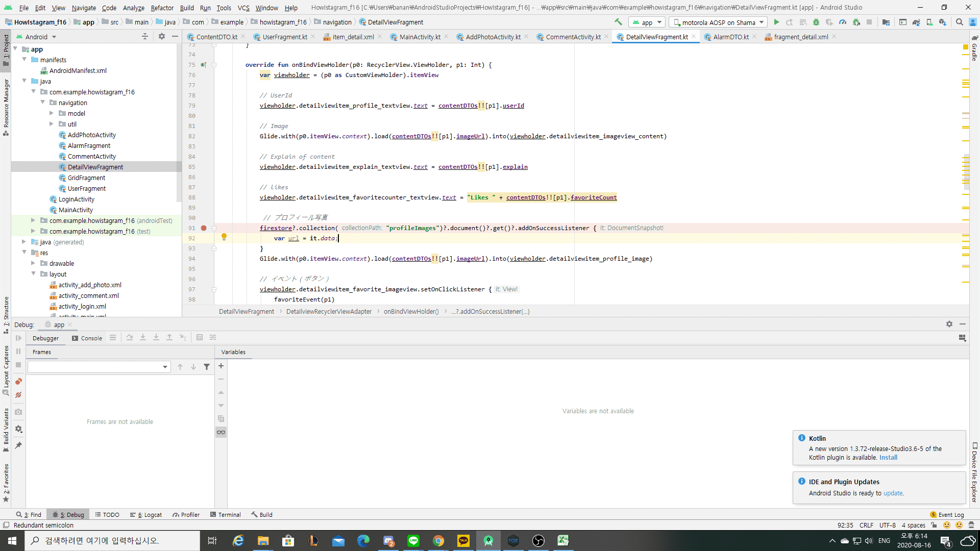
Task: Click the Debug app bug icon
Action: coord(816,22)
